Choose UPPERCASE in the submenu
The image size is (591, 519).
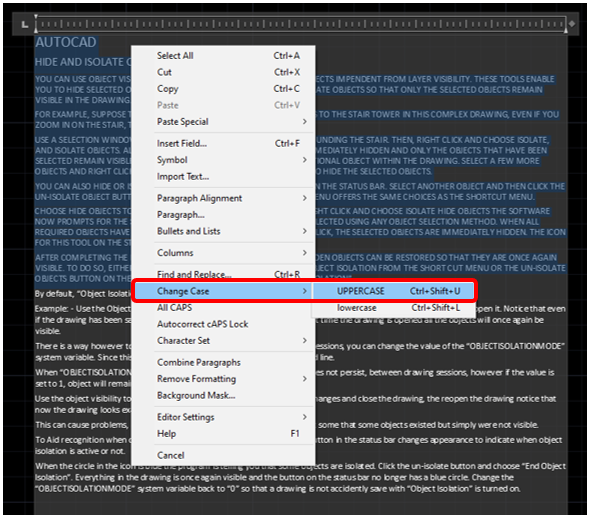click(393, 291)
